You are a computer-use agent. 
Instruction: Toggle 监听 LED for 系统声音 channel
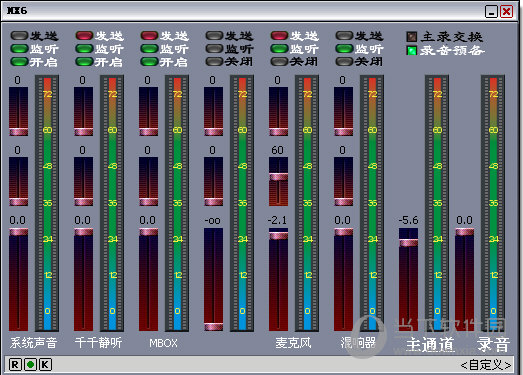(x=19, y=49)
